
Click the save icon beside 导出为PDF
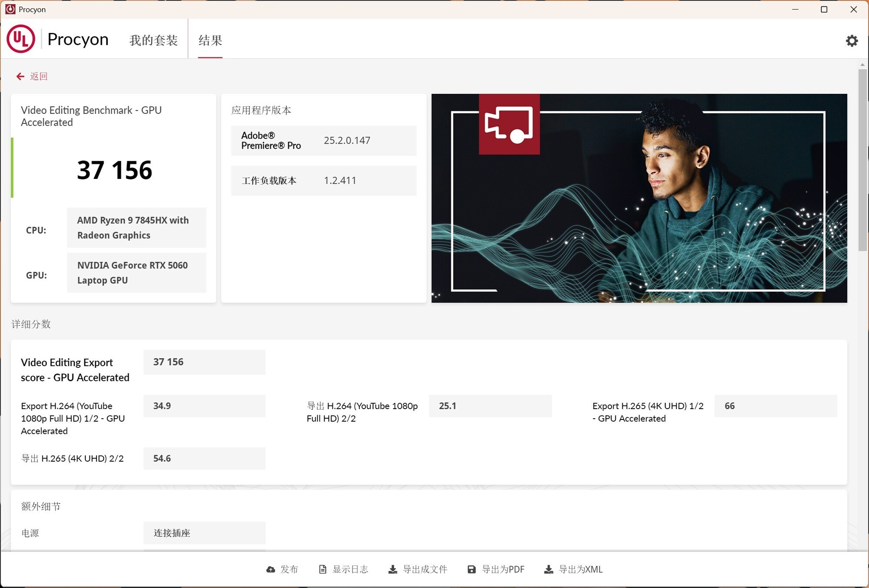471,569
